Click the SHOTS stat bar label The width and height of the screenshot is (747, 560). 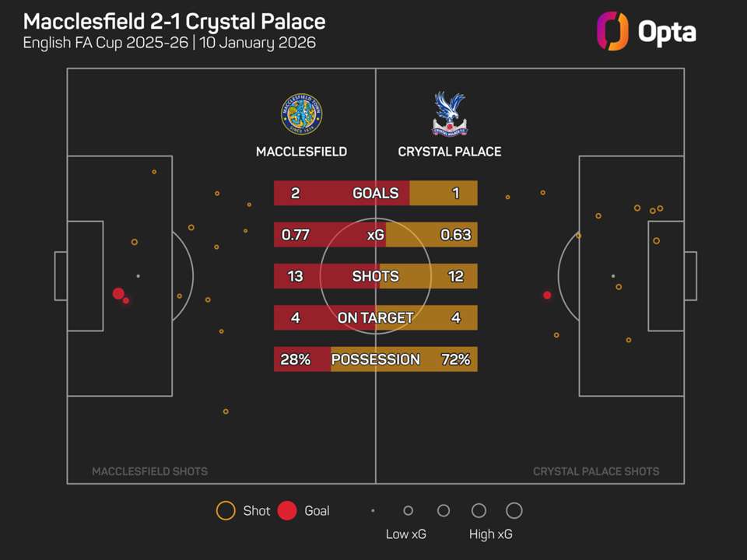point(375,276)
